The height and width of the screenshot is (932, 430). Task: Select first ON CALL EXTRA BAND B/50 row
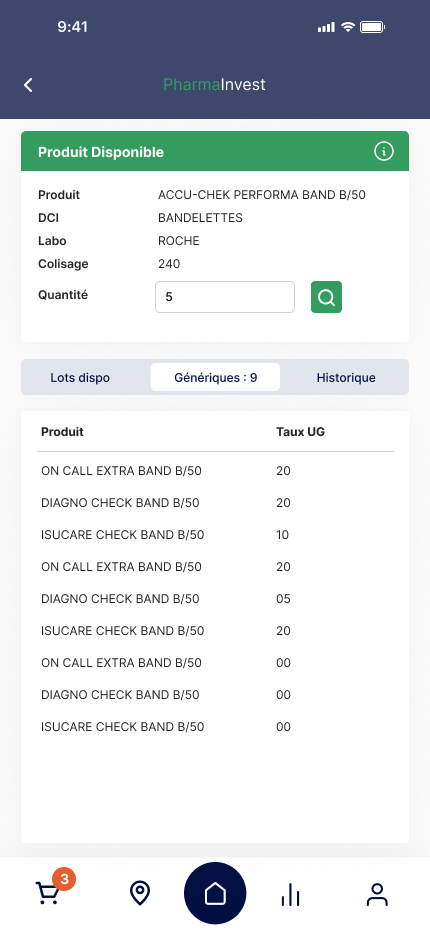[x=215, y=471]
